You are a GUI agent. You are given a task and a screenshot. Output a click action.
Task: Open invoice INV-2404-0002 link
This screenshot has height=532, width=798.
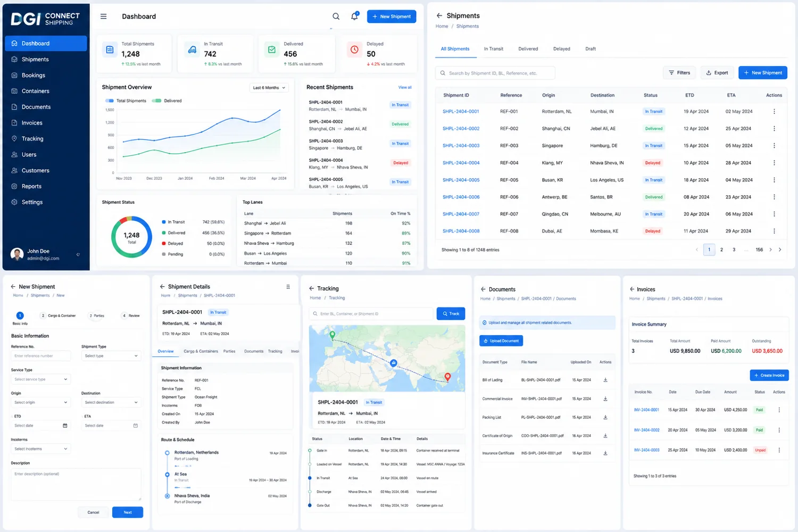[646, 430]
